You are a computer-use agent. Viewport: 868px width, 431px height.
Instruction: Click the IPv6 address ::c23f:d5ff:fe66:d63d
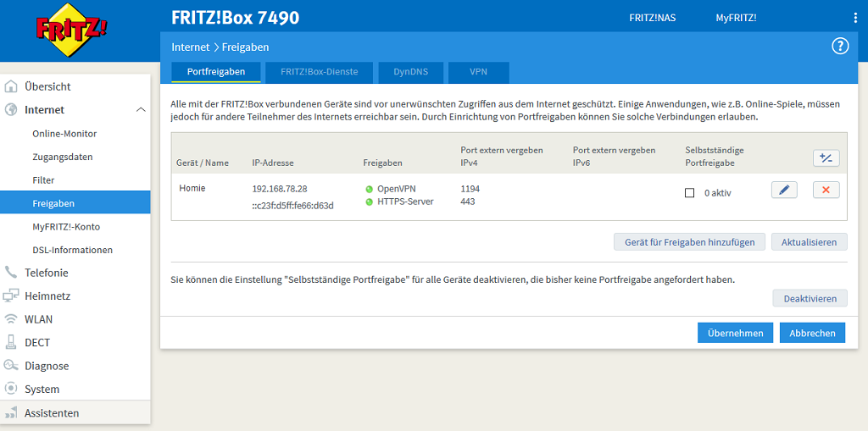click(x=293, y=205)
